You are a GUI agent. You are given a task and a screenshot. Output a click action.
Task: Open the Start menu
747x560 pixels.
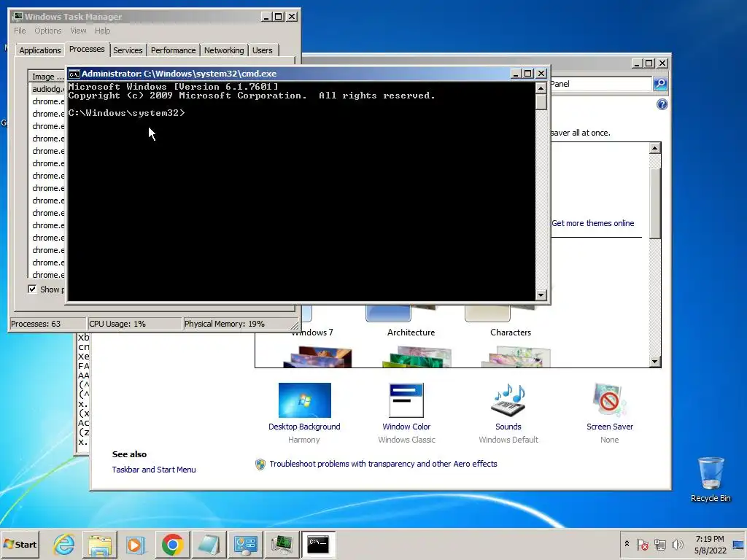20,544
